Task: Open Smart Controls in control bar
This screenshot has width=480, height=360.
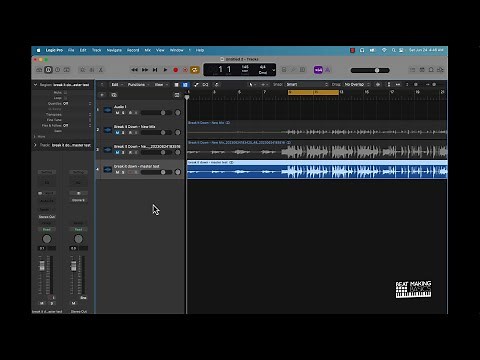Action: point(83,70)
